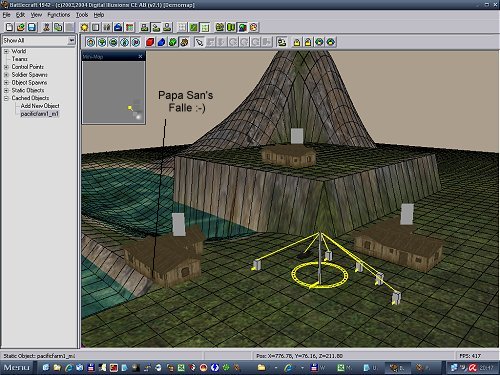The image size is (500, 375).
Task: Select the arrow pointer selection tool
Action: (x=199, y=42)
